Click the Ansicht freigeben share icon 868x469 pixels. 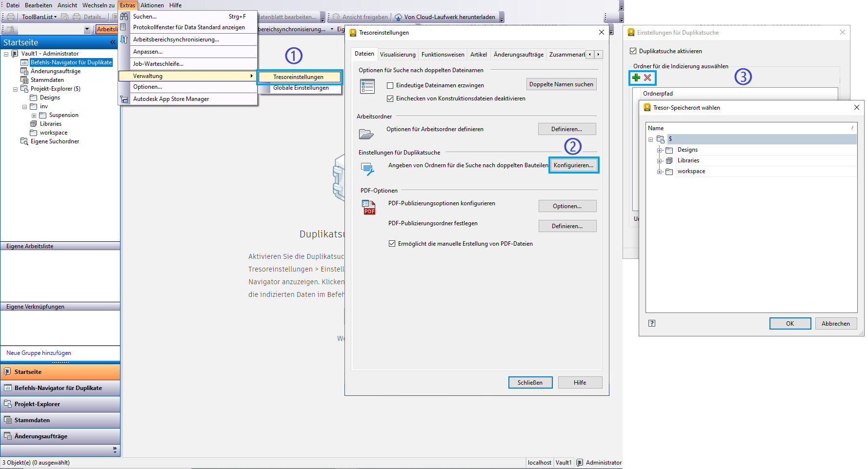tap(336, 17)
